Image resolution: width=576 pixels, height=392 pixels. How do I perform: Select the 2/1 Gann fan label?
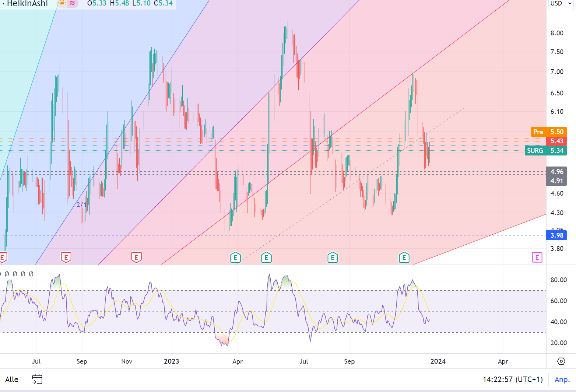point(81,204)
